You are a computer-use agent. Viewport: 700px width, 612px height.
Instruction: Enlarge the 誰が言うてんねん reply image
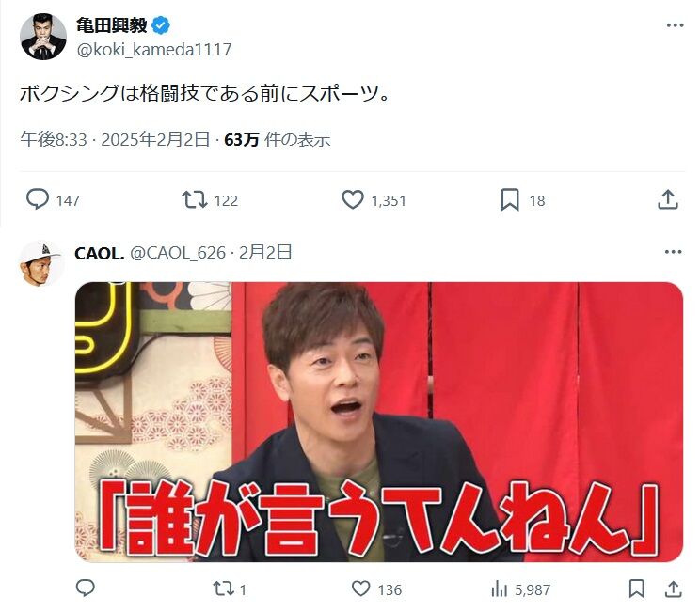tap(379, 421)
